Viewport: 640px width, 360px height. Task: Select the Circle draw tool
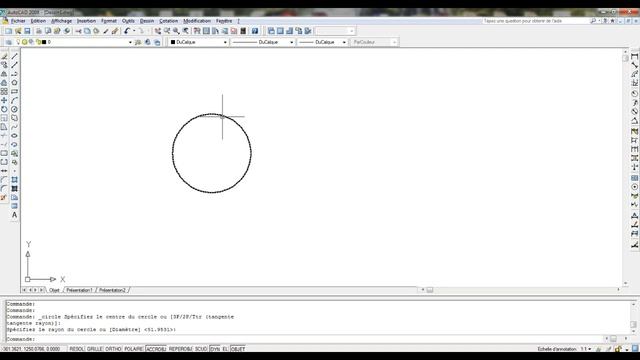[x=15, y=109]
